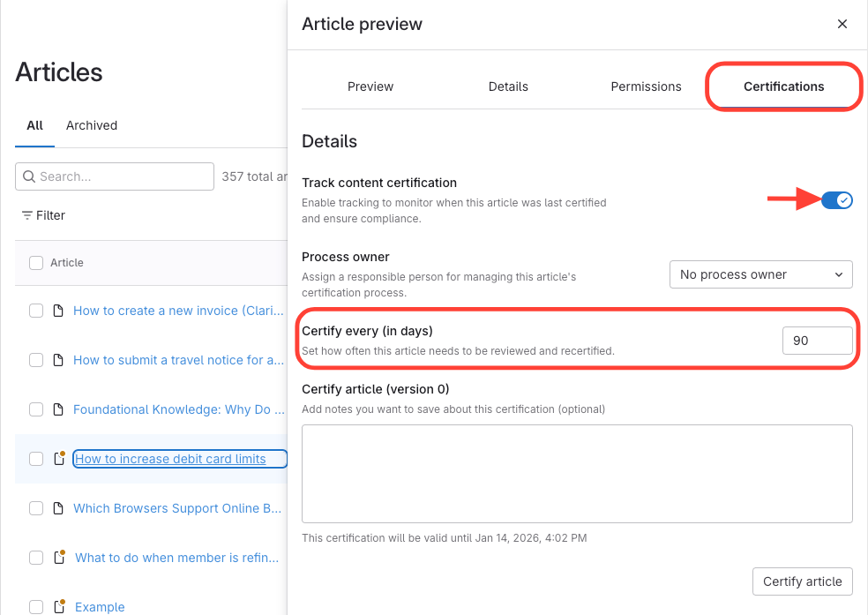Click the Certify every days field showing 90
The width and height of the screenshot is (868, 615).
coord(817,340)
